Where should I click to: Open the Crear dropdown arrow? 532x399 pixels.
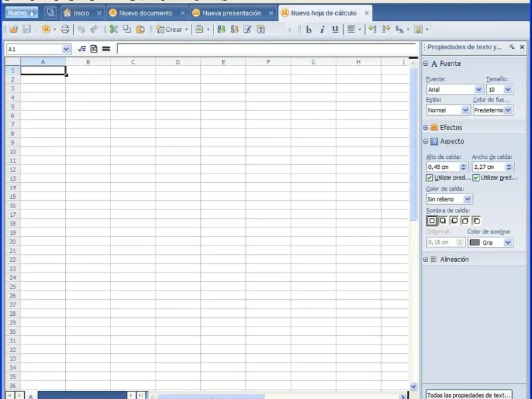coord(186,29)
